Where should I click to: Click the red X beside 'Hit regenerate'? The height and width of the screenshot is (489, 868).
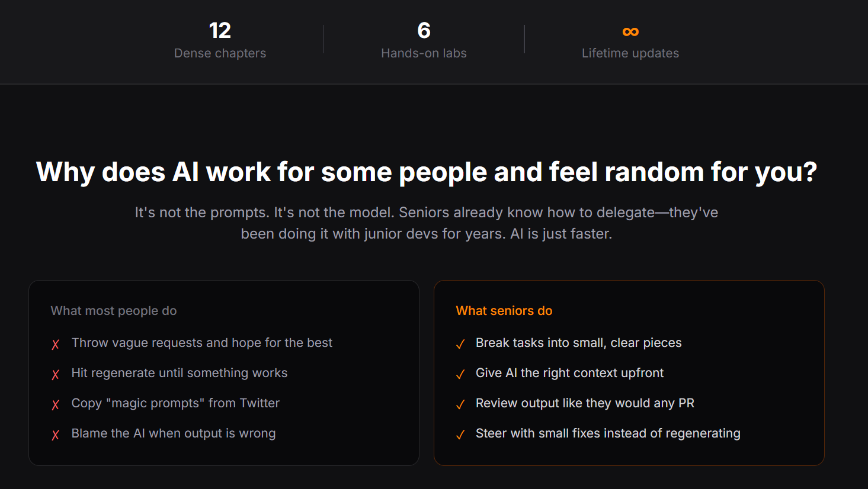[56, 375]
